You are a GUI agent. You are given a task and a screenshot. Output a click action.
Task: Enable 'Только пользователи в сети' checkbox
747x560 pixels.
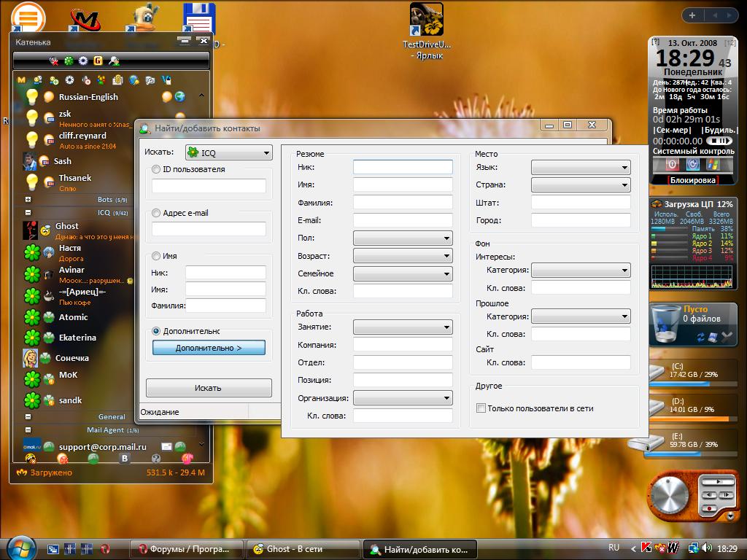point(481,408)
